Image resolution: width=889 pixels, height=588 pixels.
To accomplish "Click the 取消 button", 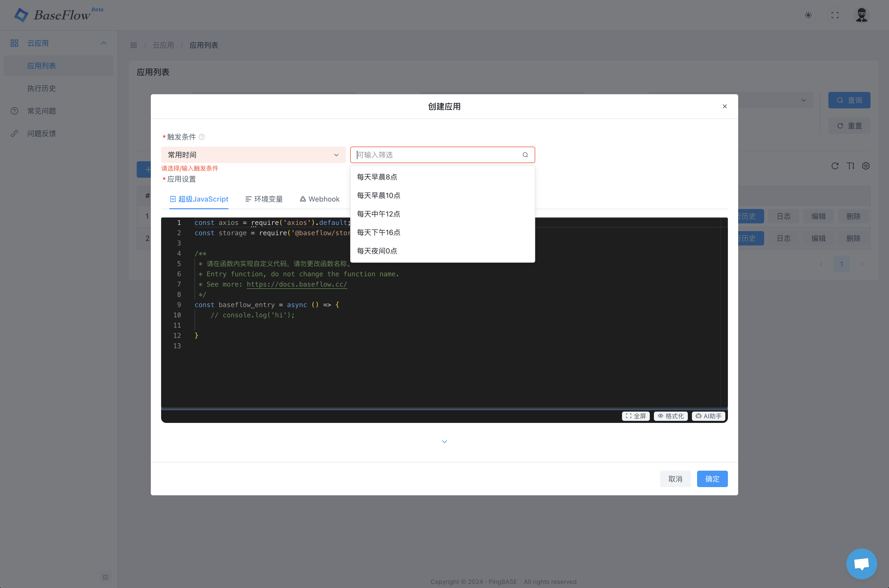I will point(675,479).
